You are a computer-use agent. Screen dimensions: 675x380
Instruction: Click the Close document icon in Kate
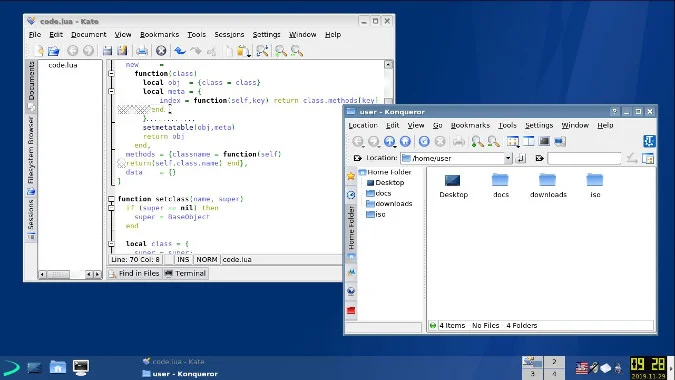pyautogui.click(x=161, y=51)
